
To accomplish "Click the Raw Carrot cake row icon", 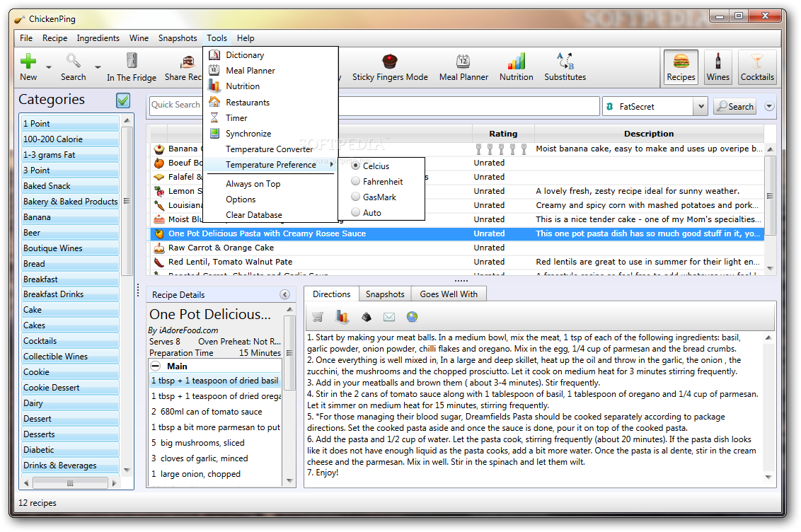I will click(159, 248).
